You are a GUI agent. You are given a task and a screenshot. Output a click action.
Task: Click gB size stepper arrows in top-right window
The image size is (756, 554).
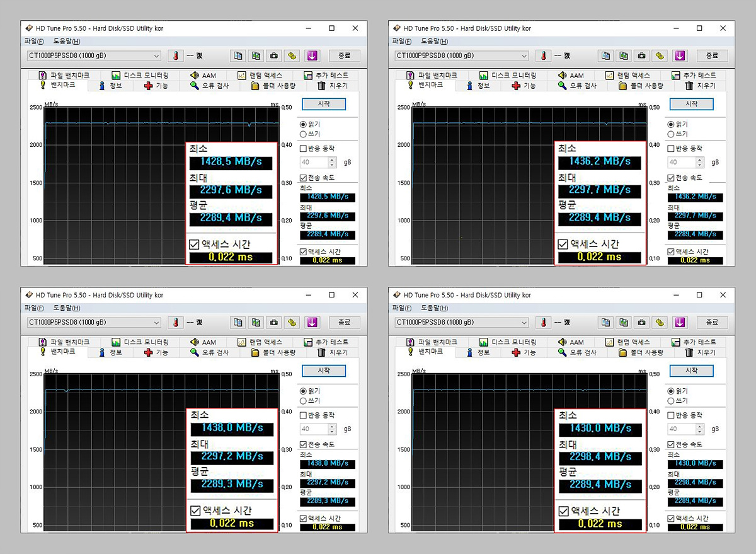point(700,162)
